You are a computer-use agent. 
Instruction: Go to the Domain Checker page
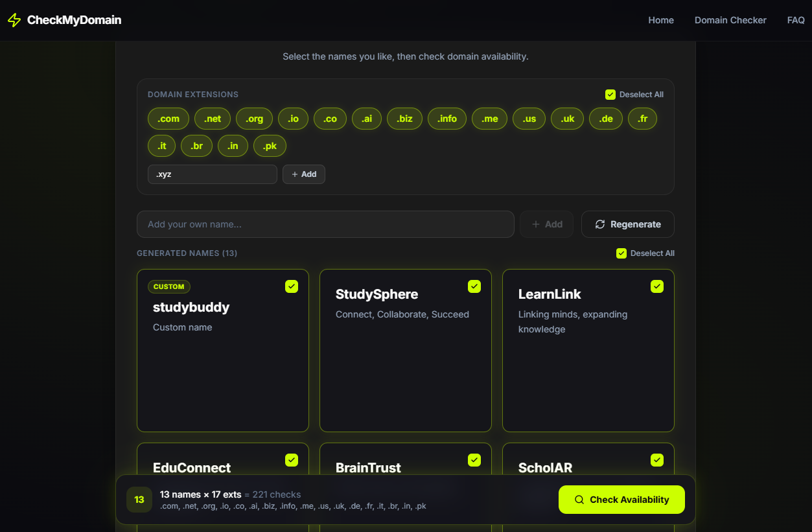[730, 20]
